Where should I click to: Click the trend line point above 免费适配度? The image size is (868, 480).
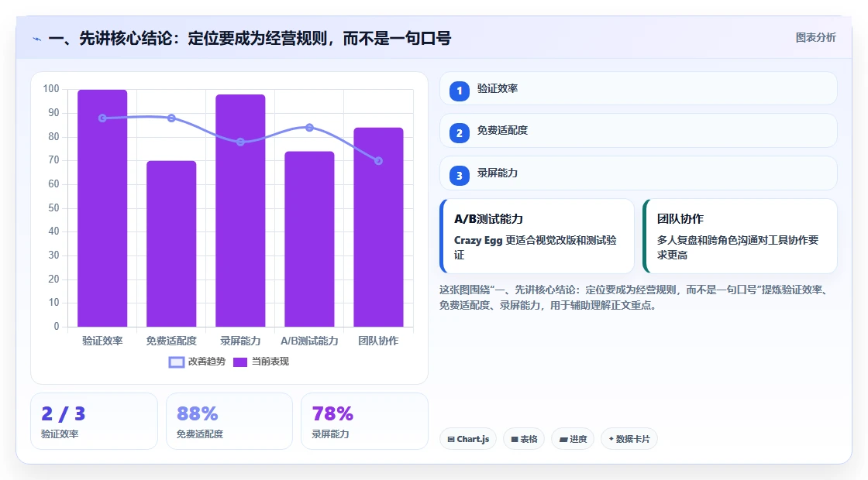pos(171,118)
